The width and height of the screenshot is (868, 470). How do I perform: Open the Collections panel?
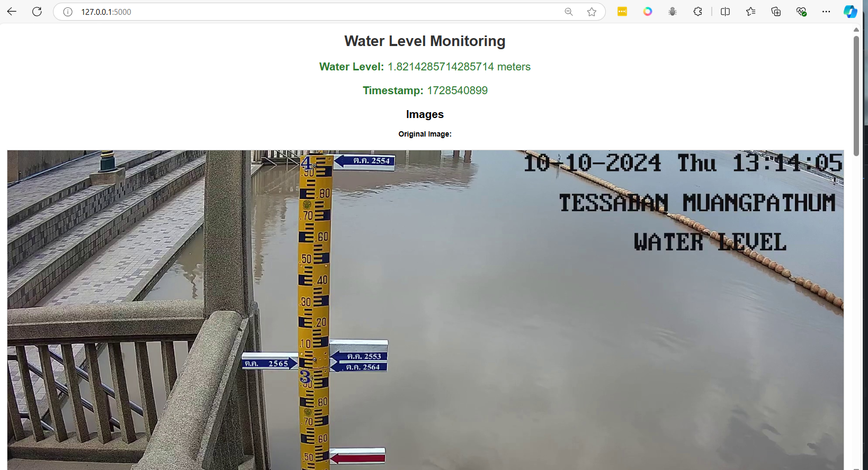776,12
